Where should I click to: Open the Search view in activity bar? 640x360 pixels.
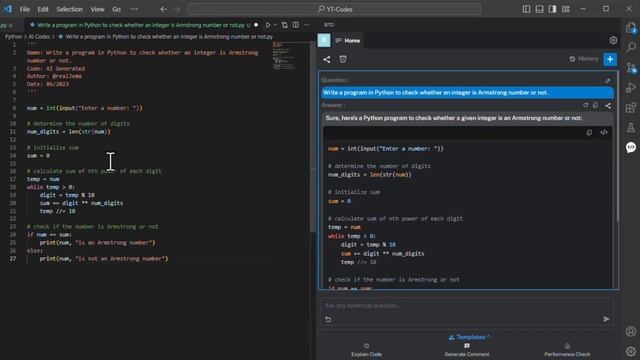631,47
